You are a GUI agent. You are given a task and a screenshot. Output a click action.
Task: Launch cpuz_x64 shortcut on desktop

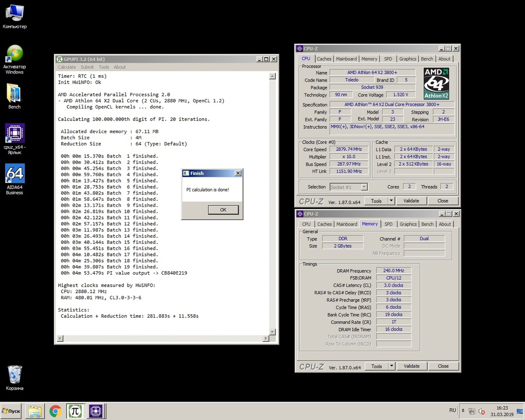pos(15,139)
